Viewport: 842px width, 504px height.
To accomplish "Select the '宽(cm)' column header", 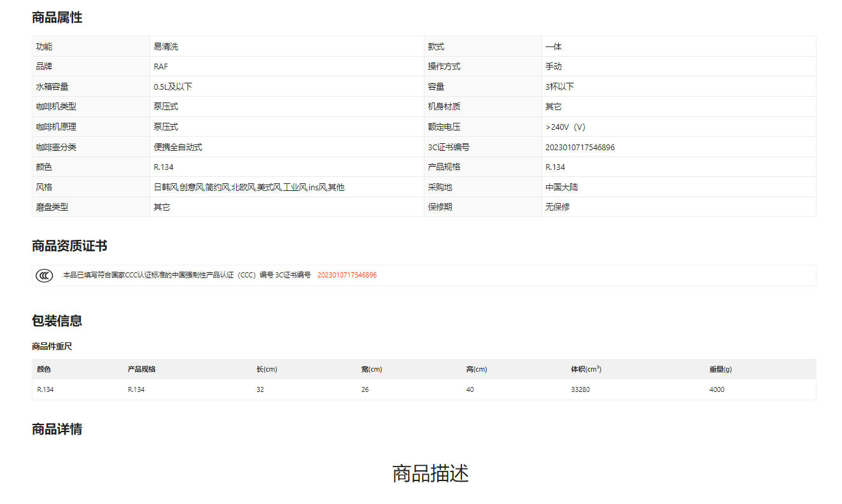I will click(372, 369).
